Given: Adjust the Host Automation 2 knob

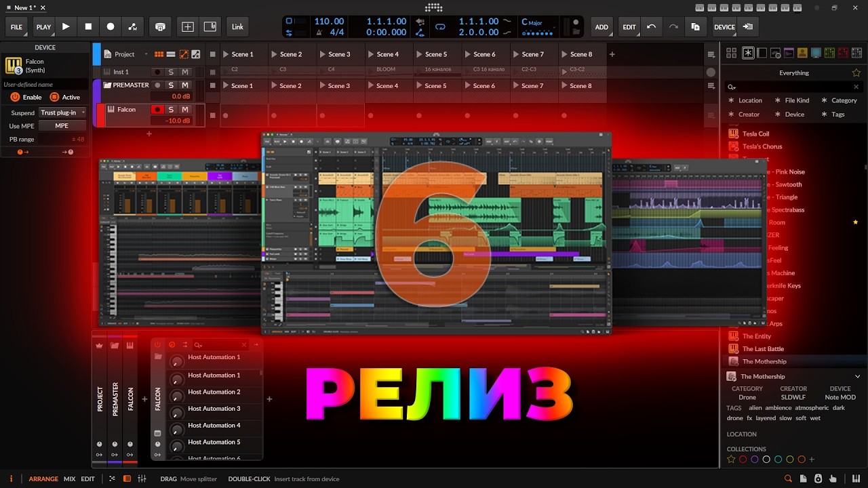Looking at the screenshot, I should [177, 396].
